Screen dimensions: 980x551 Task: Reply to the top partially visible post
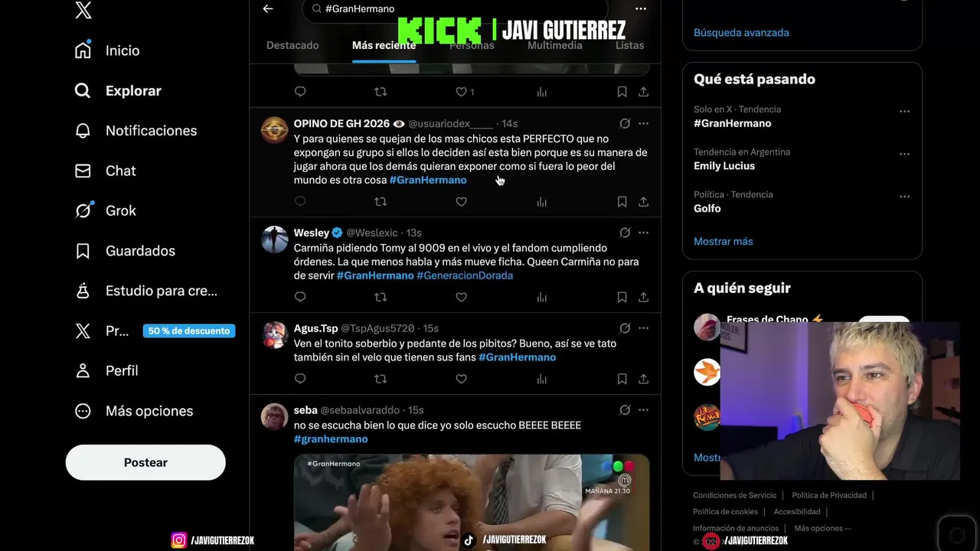[x=300, y=92]
